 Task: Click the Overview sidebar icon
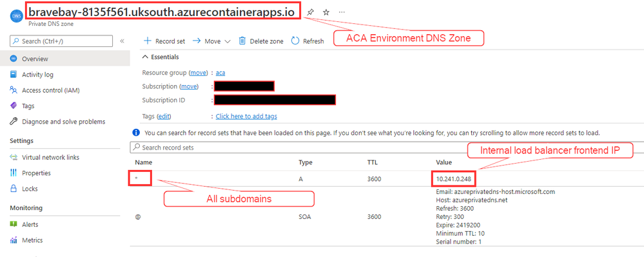[14, 59]
